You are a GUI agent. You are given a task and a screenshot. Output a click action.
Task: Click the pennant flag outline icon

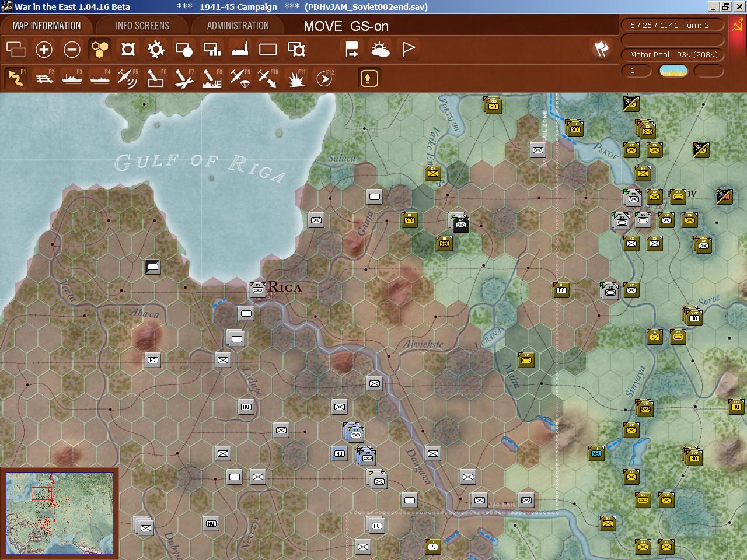[x=409, y=50]
